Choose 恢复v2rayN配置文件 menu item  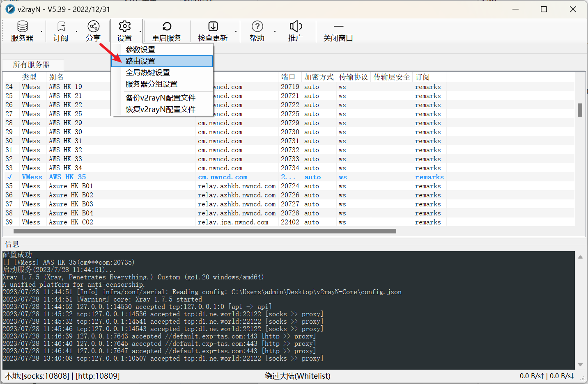(x=162, y=110)
